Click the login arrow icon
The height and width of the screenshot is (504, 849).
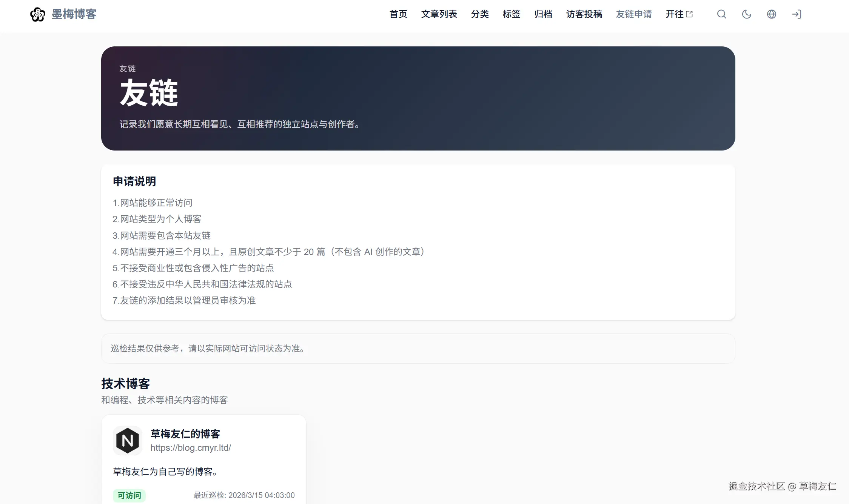click(796, 14)
